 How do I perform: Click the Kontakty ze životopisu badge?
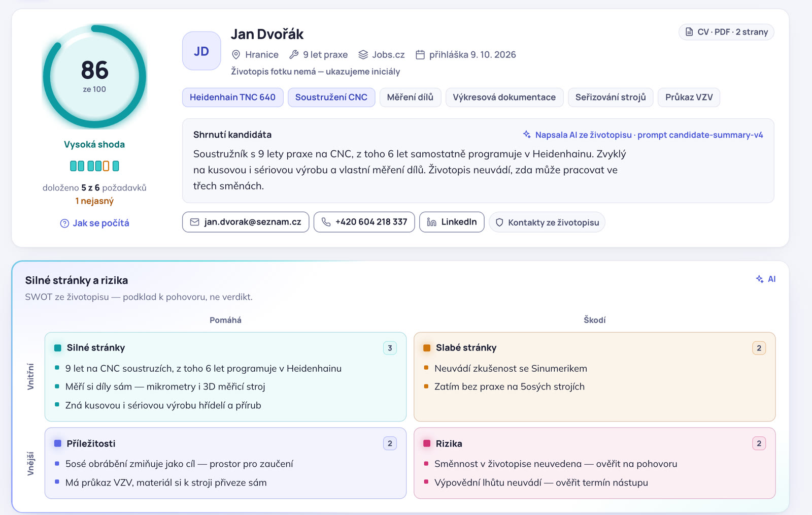pyautogui.click(x=547, y=222)
